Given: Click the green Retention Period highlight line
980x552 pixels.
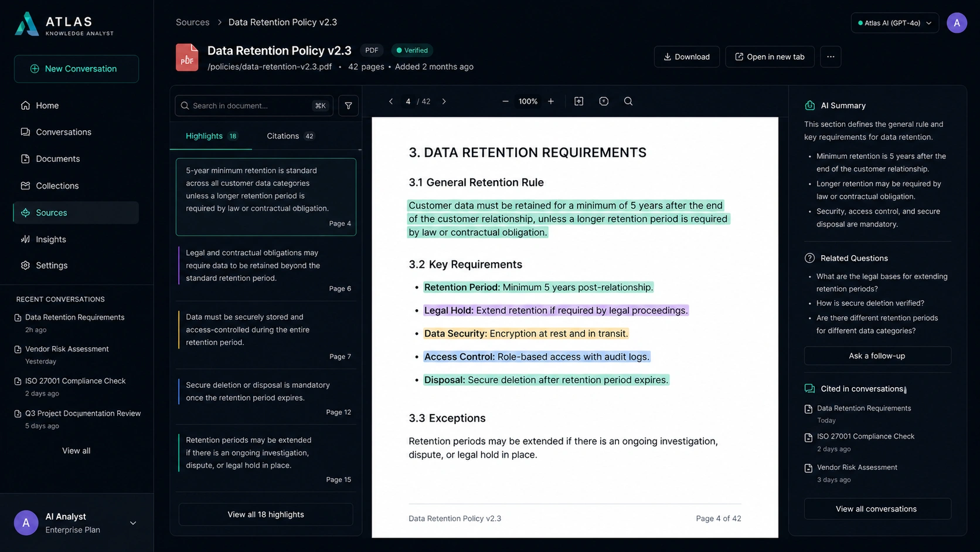Looking at the screenshot, I should (538, 287).
